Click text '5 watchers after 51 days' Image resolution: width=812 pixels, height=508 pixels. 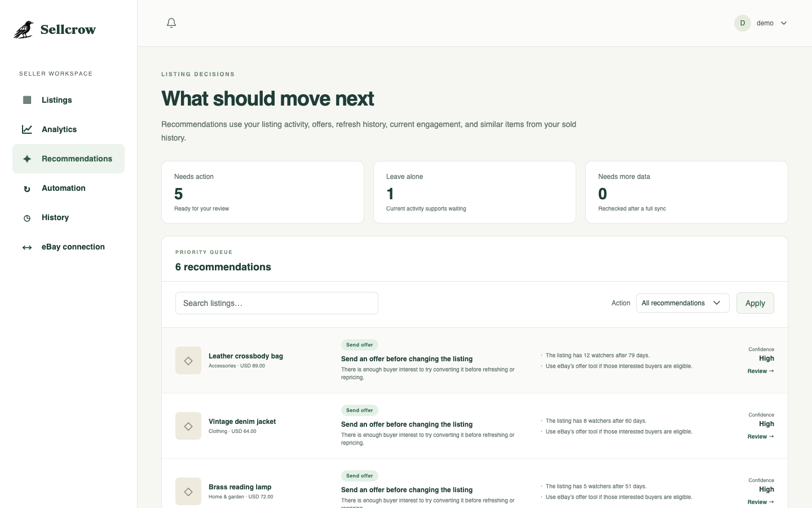click(x=615, y=487)
